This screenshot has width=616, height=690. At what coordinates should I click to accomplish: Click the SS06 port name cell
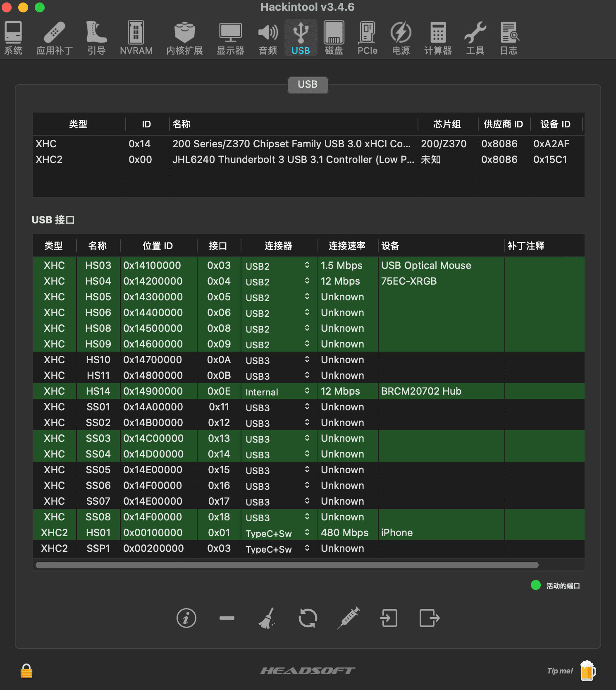[98, 486]
